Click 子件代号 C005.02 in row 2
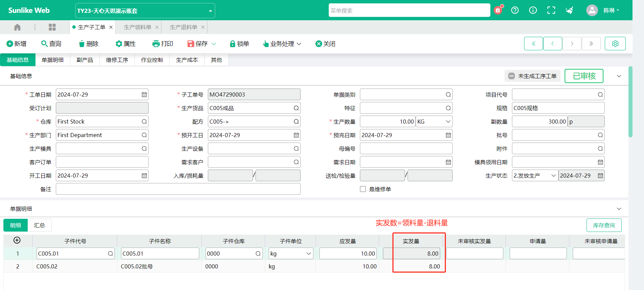The width and height of the screenshot is (644, 290). pyautogui.click(x=47, y=266)
